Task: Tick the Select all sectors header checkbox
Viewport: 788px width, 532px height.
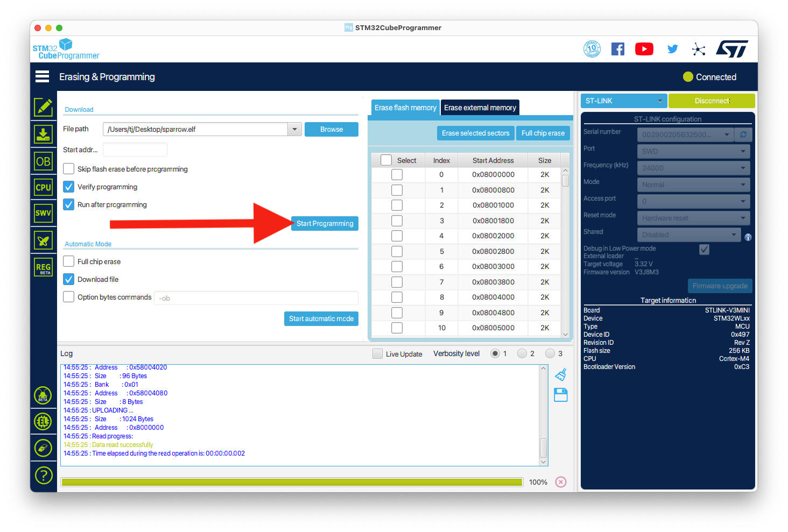Action: point(386,160)
